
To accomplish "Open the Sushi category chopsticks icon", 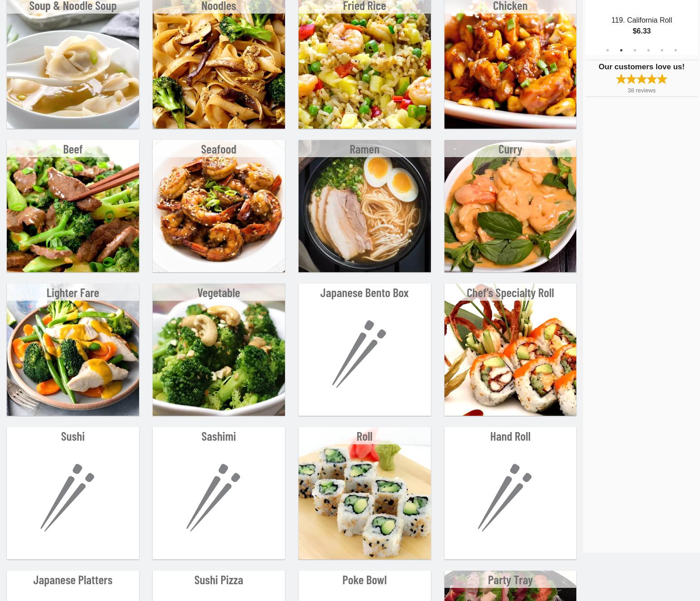I will 68,497.
